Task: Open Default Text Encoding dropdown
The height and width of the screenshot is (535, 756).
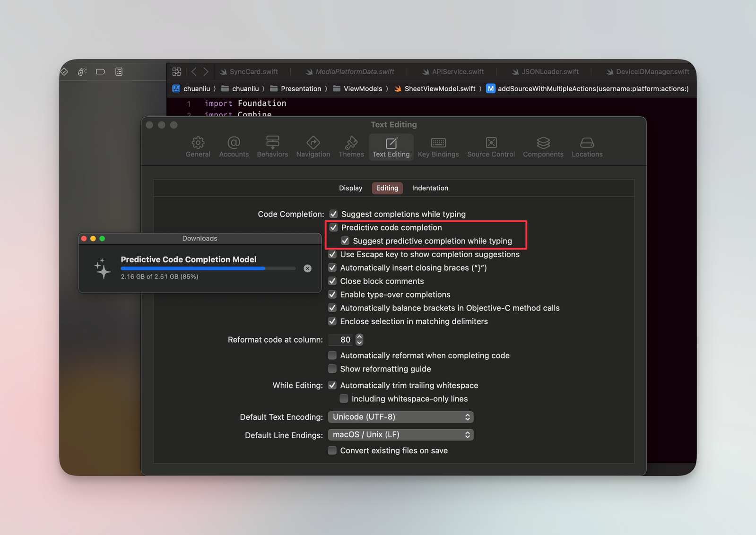Action: [x=400, y=417]
